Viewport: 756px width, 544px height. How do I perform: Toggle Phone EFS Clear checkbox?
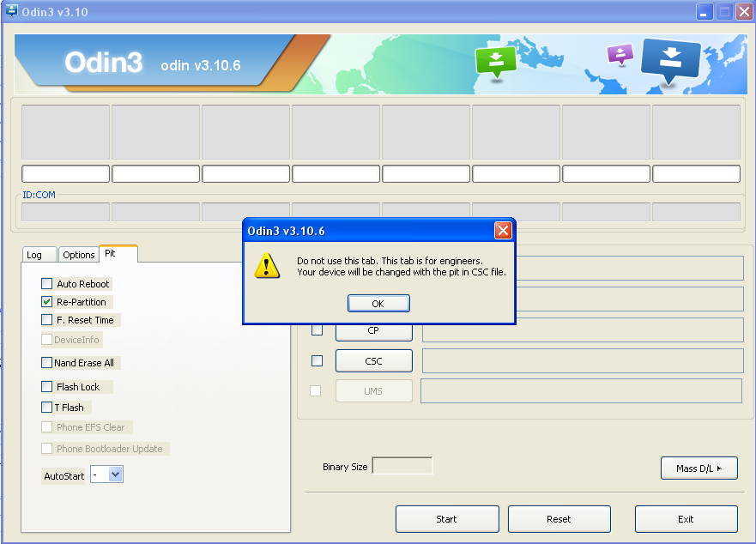point(47,427)
